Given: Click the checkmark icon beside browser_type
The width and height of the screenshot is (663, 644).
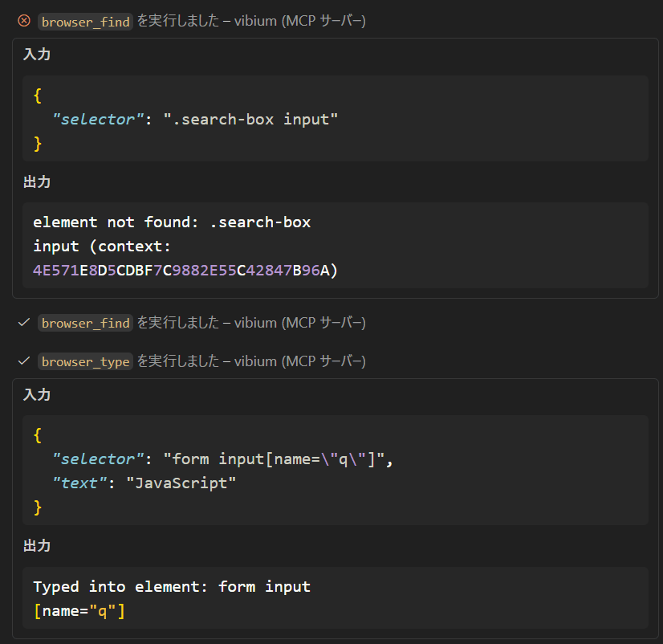Looking at the screenshot, I should [x=24, y=361].
